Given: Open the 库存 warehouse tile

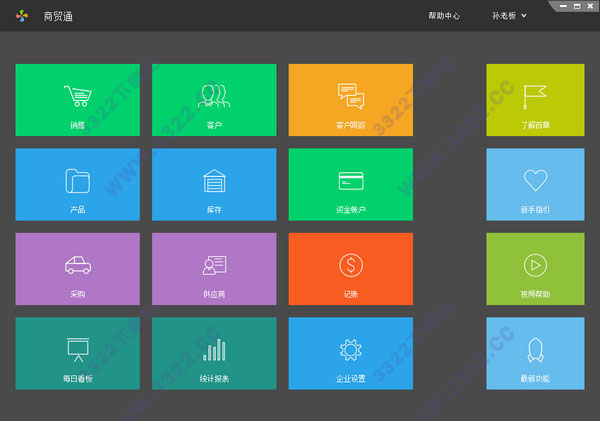Looking at the screenshot, I should click(x=214, y=184).
